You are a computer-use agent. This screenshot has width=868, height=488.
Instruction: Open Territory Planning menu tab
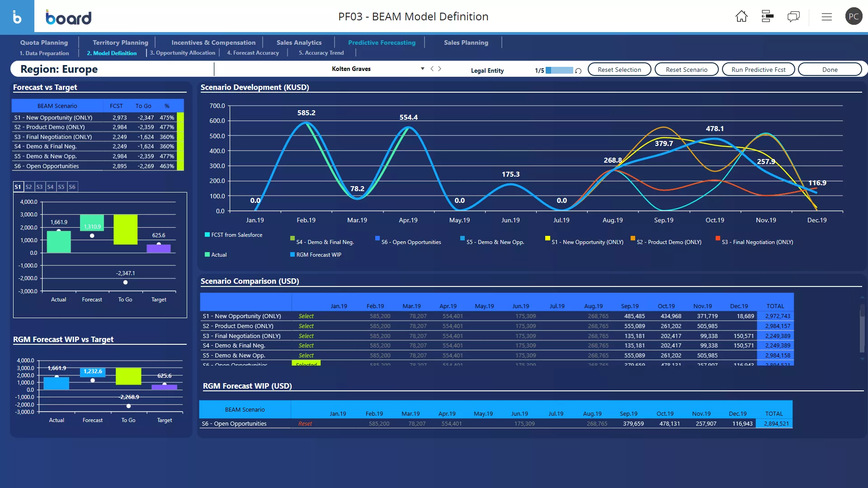[x=120, y=42]
